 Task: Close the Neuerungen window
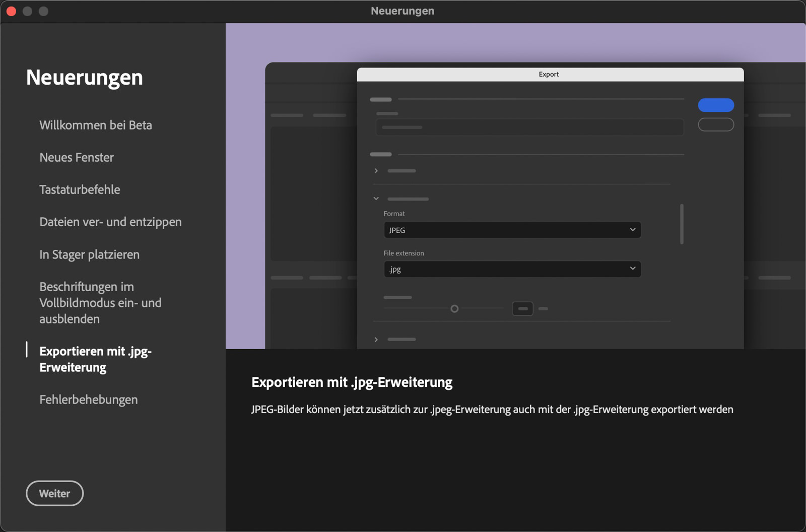tap(11, 11)
